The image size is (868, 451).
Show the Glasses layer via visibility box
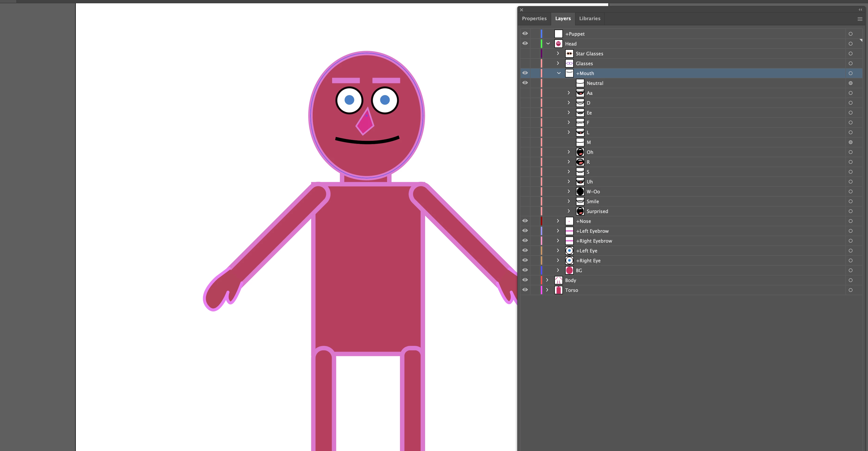[525, 63]
